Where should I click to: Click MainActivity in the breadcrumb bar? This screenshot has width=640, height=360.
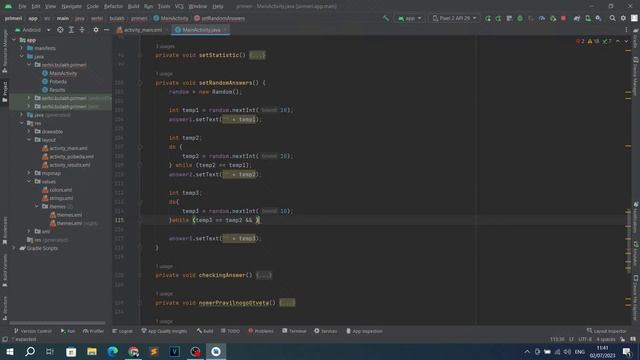tap(171, 18)
